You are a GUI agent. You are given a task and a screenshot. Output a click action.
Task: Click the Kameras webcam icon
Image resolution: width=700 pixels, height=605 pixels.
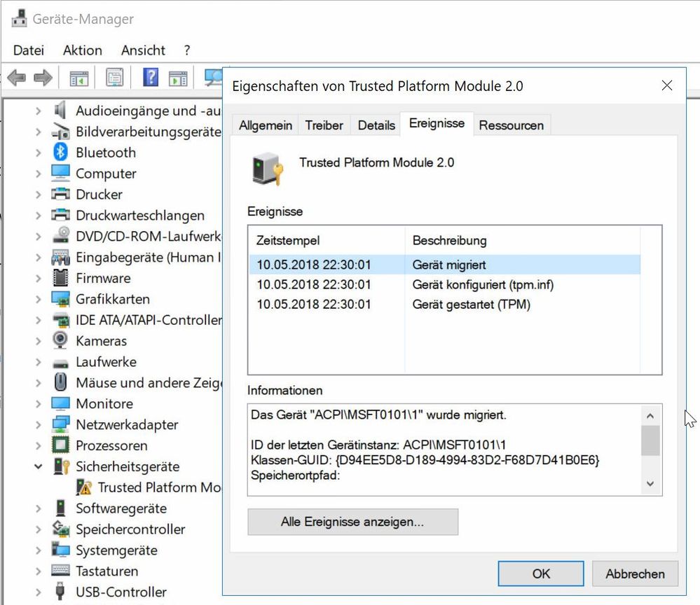[61, 341]
